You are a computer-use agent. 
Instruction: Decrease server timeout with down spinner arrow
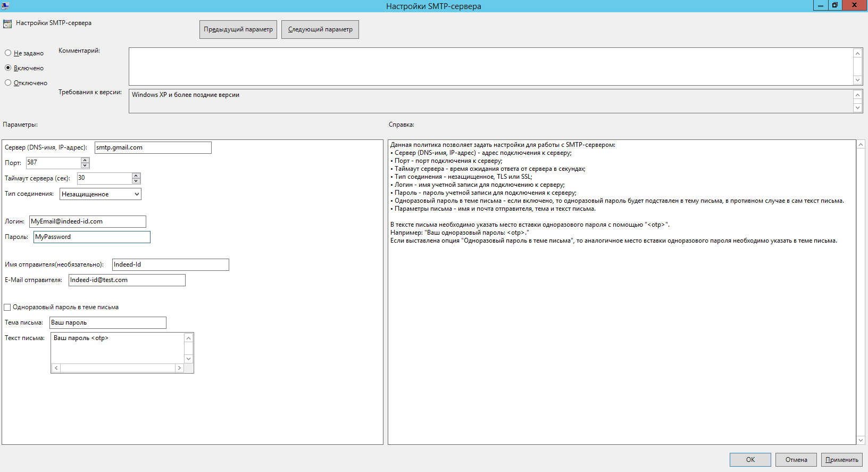click(136, 181)
